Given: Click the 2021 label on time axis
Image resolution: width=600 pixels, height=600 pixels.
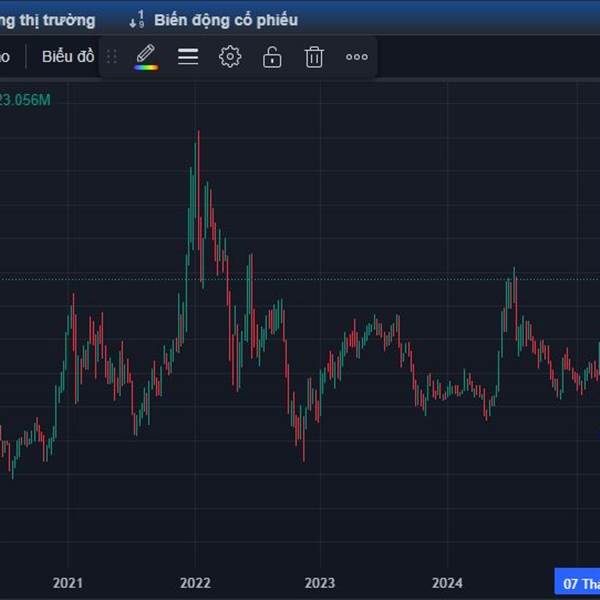Looking at the screenshot, I should [x=67, y=582].
